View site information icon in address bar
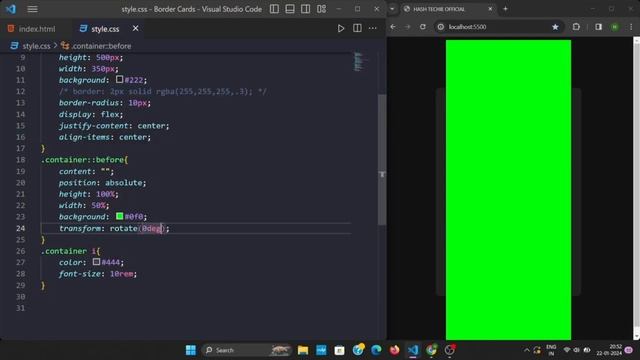 441,27
